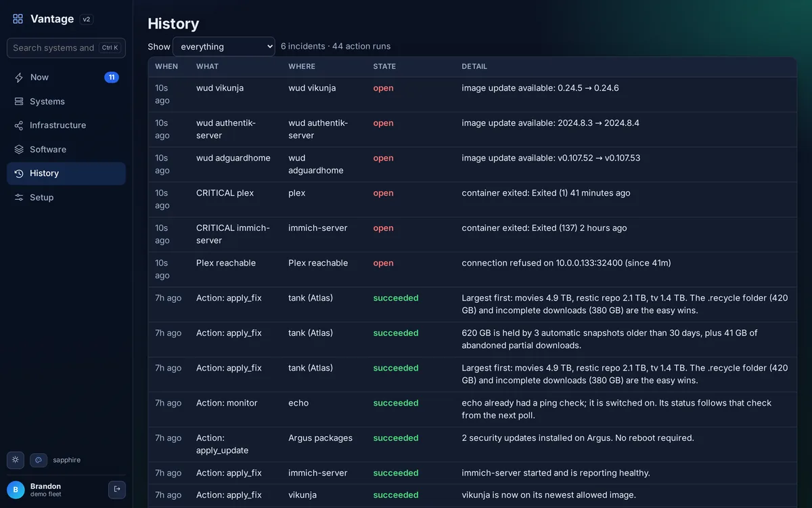
Task: Click Plex reachable in the WHAT column
Action: coord(226,263)
